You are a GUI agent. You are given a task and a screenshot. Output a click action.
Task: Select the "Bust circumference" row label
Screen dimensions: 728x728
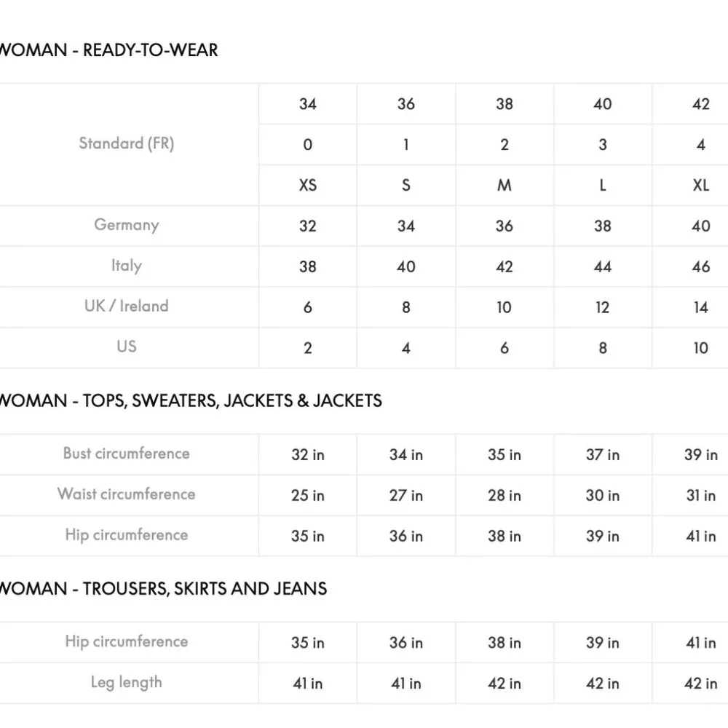127,454
